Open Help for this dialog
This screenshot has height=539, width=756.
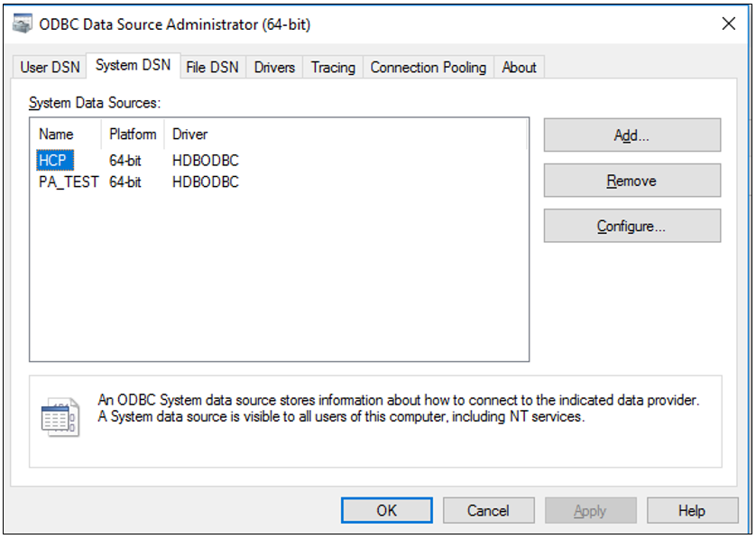tap(691, 511)
